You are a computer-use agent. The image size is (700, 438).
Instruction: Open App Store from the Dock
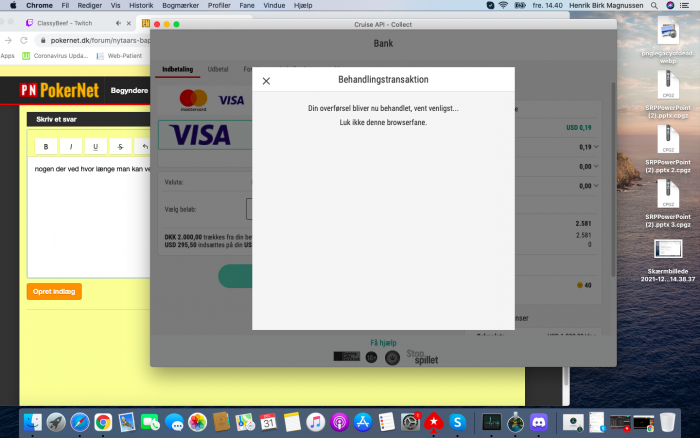tap(363, 422)
